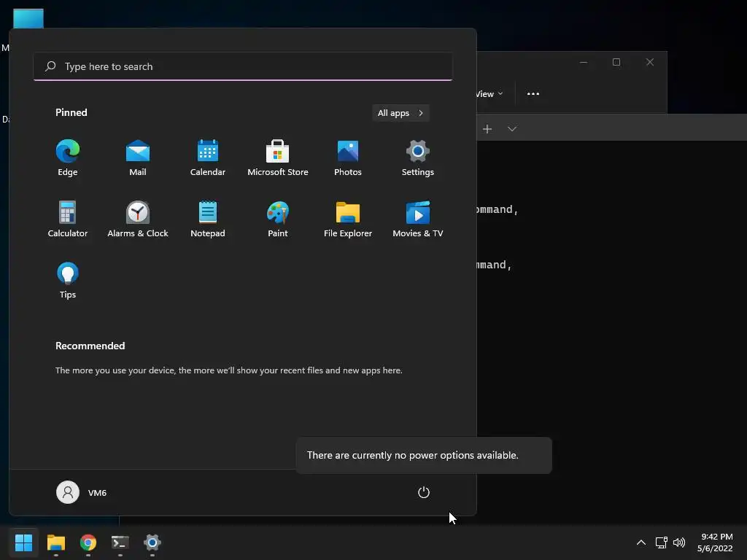The height and width of the screenshot is (560, 747).
Task: Expand the terminal new tab dropdown chevron
Action: [512, 129]
